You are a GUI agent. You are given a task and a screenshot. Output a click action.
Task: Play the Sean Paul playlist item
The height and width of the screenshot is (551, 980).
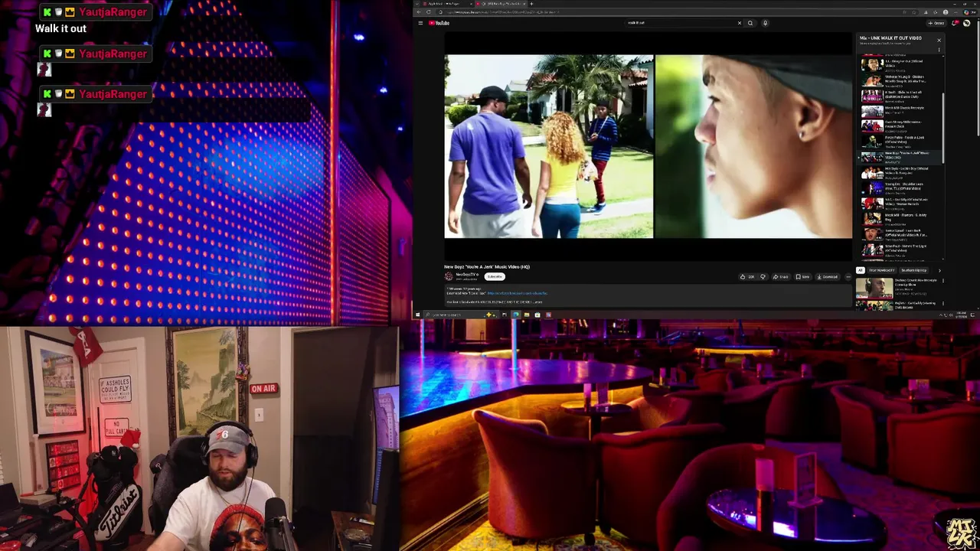899,249
